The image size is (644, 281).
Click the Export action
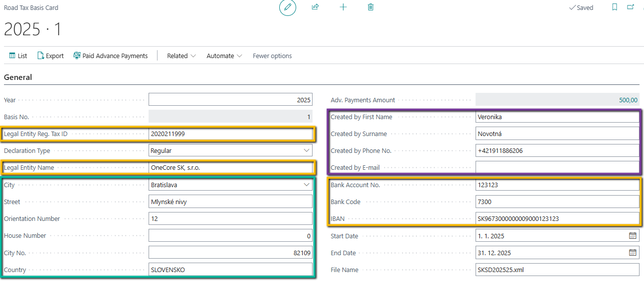50,56
